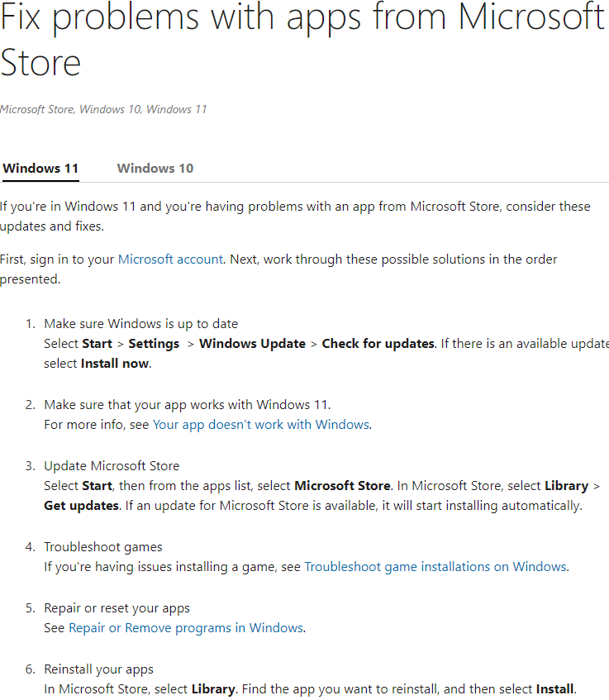
Task: Click the italic 'Microsoft Store, Windows 10, Windows 11' line
Action: pyautogui.click(x=103, y=109)
